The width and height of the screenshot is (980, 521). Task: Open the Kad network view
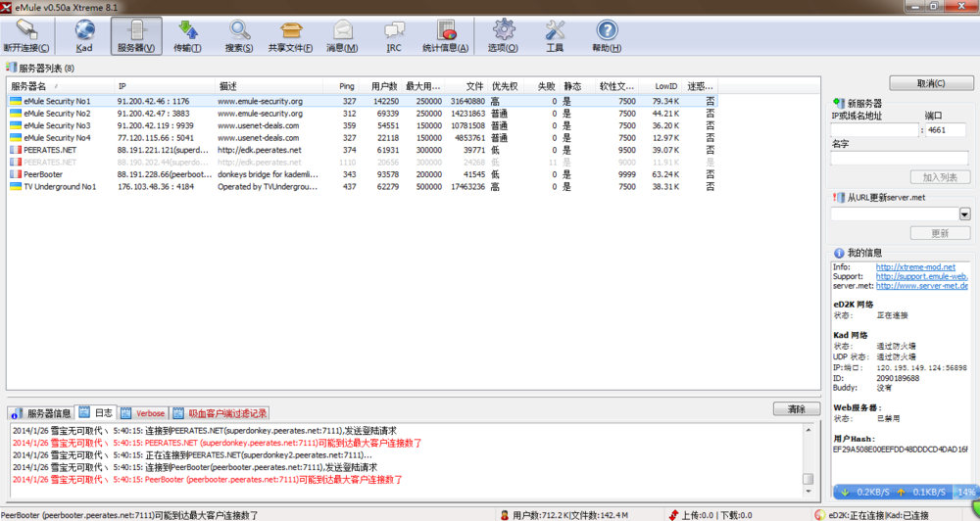click(x=84, y=35)
